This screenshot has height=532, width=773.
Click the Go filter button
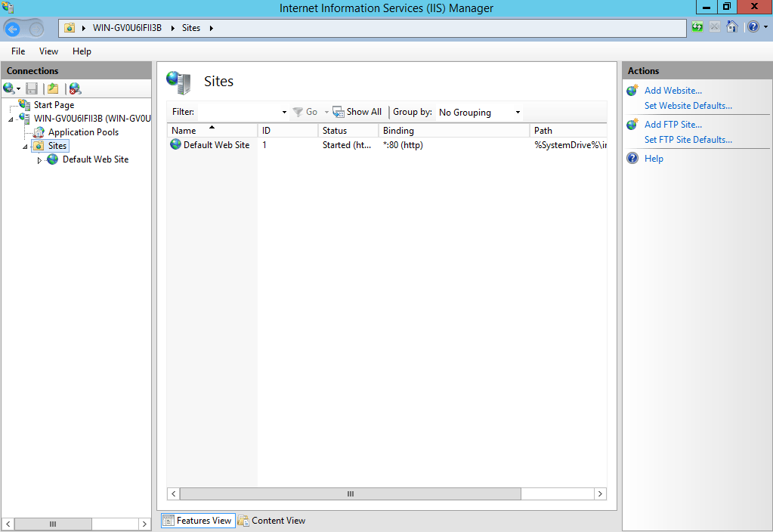[305, 112]
